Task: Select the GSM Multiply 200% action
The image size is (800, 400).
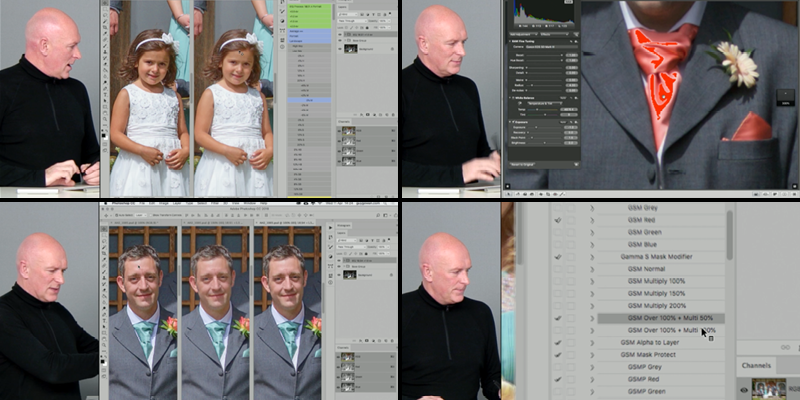Action: click(660, 305)
